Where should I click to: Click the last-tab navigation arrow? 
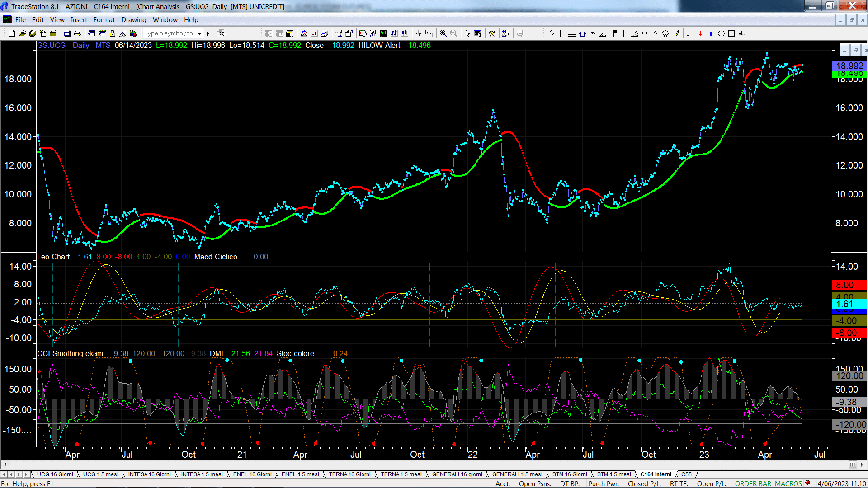pos(26,474)
